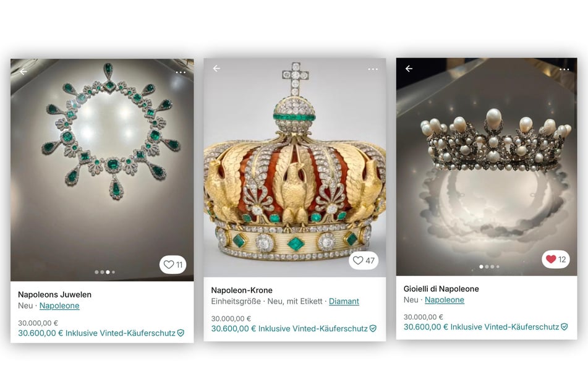
Task: Select the 30.600,00 € buyer protection price for Napoleons Juwelen
Action: pyautogui.click(x=96, y=333)
